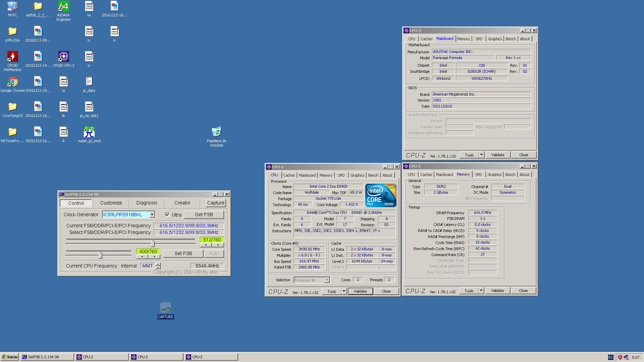Select the ix file icon
Viewport: 644px width, 362px height.
coord(89,34)
